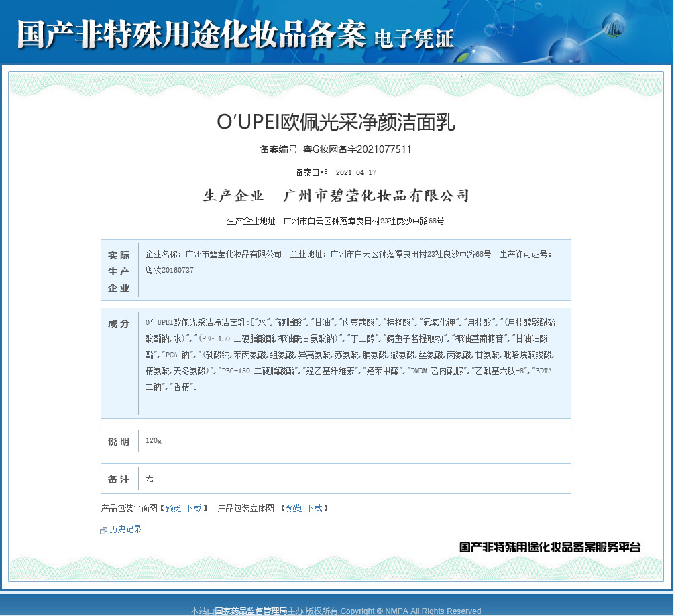Click the ingredient list text starting with 水
Image resolution: width=674 pixels, height=616 pixels.
(350, 355)
